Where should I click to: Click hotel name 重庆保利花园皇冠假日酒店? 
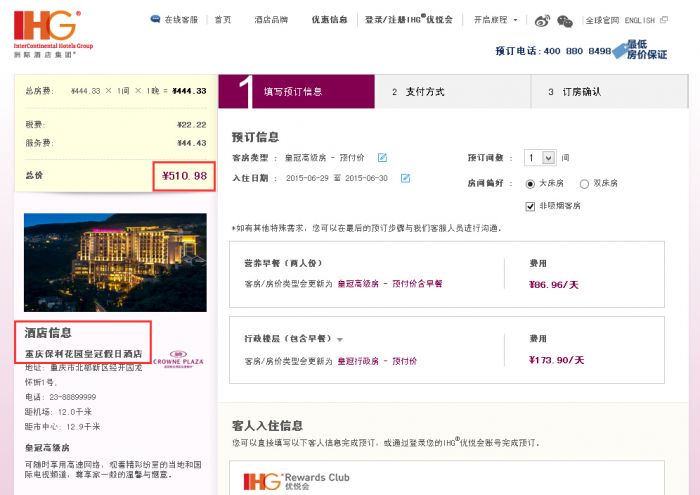point(83,354)
